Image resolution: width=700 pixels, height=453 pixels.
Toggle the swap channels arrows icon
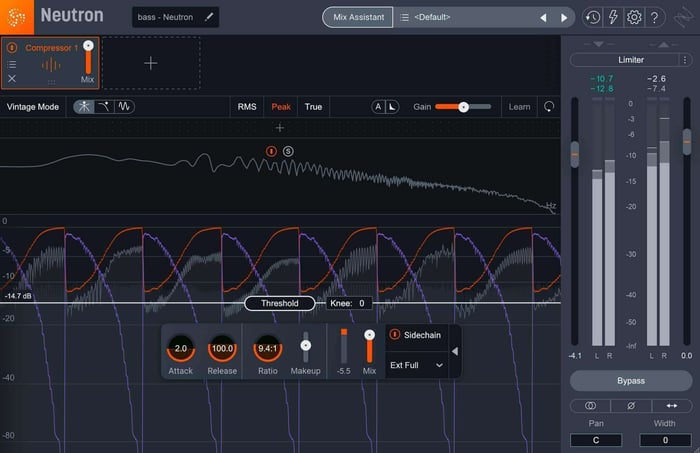click(x=672, y=406)
